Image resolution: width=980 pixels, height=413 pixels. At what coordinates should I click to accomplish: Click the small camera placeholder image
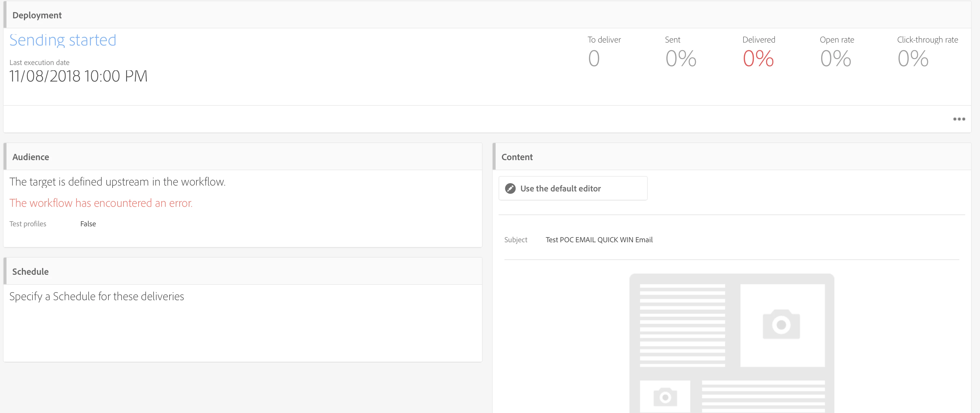(665, 397)
